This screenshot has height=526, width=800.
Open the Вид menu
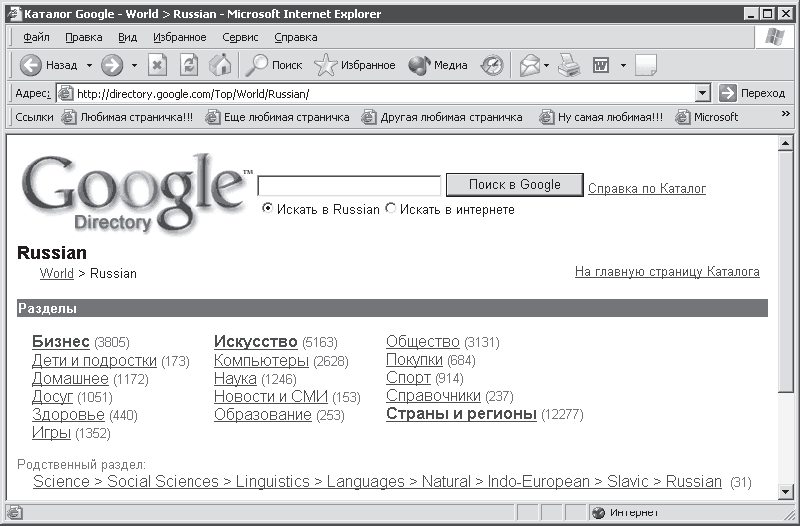(127, 37)
